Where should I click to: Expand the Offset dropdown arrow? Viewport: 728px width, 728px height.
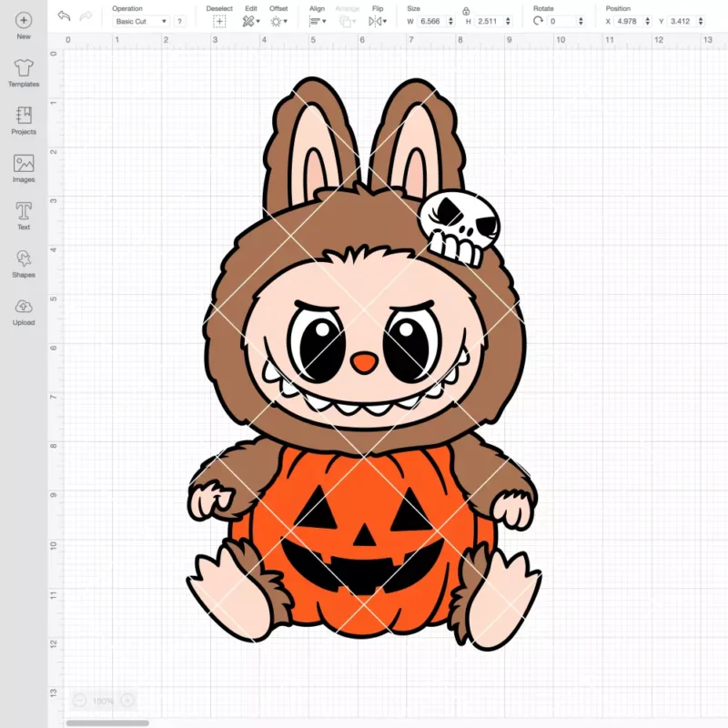[x=286, y=21]
